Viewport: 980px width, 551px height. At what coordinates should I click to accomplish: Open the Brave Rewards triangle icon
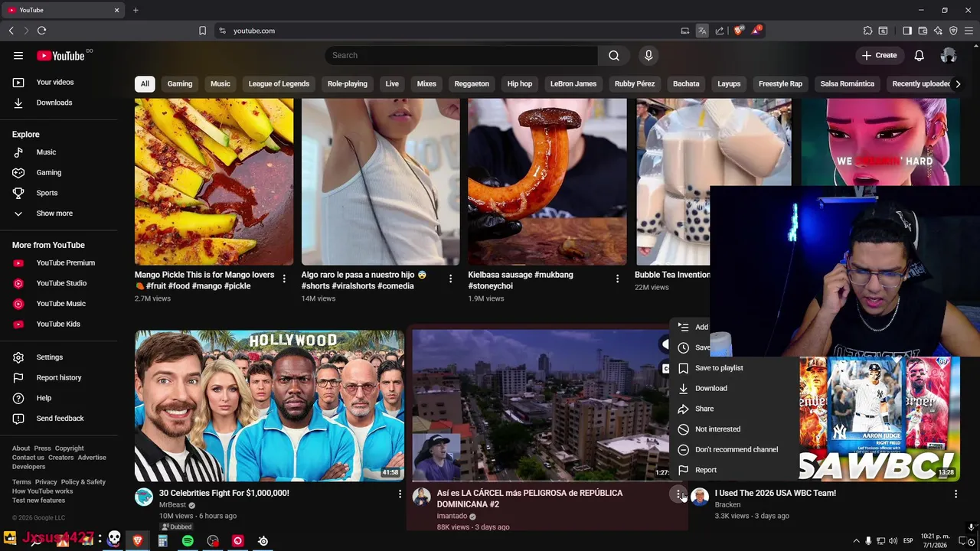[x=756, y=31]
